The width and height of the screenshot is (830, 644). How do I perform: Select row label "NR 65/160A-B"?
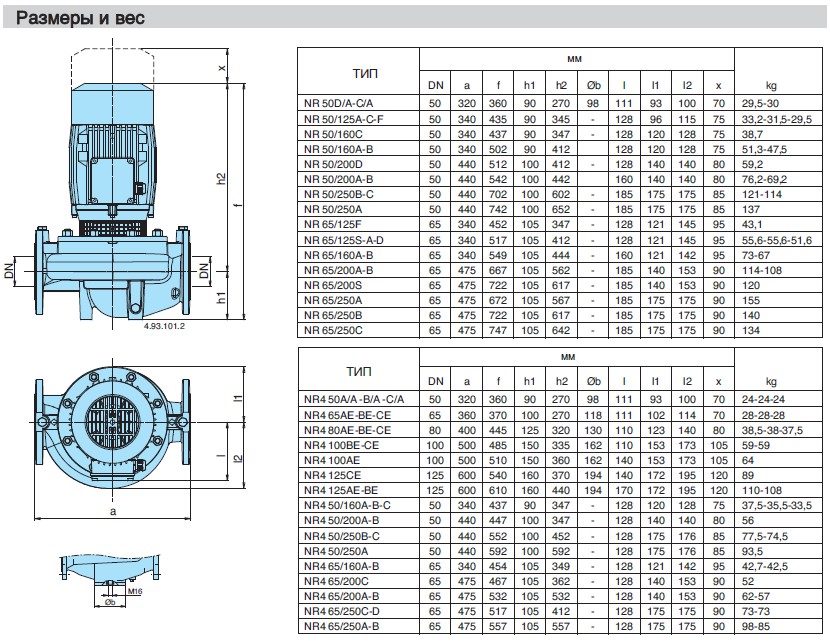[338, 255]
